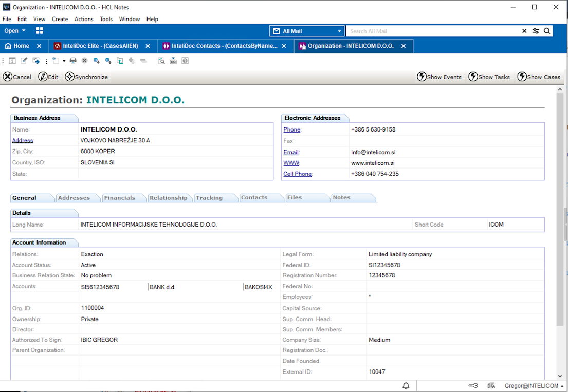The height and width of the screenshot is (392, 568).
Task: Click the access lock icon in status bar
Action: point(491,386)
